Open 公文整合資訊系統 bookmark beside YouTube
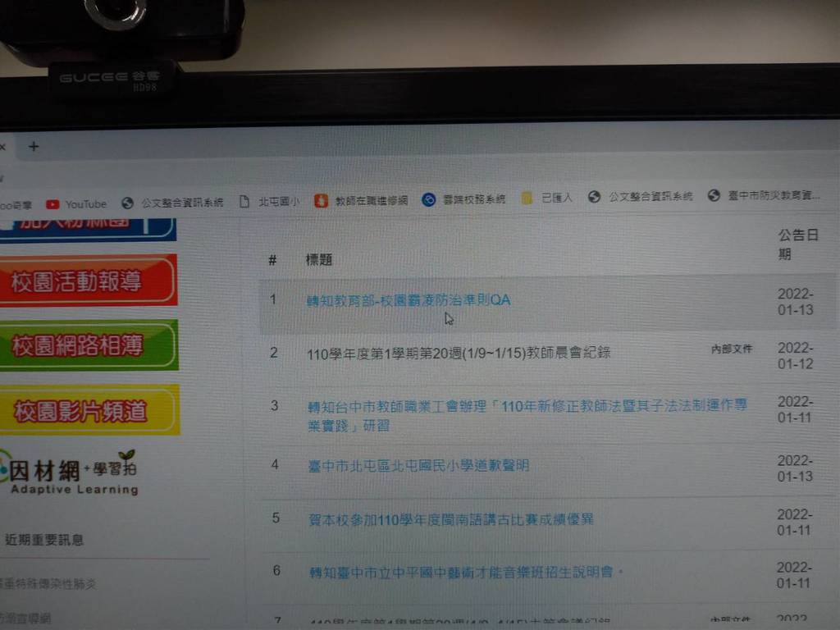 pyautogui.click(x=172, y=203)
